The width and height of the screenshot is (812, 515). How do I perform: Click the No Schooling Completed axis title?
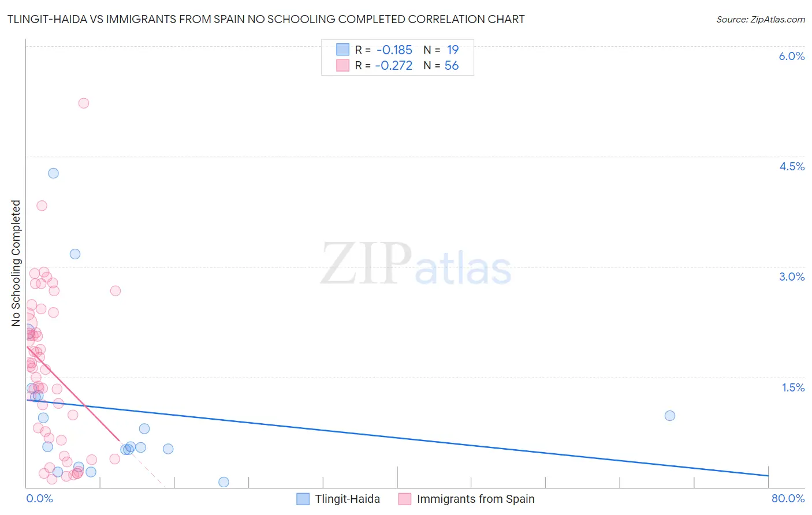click(16, 263)
